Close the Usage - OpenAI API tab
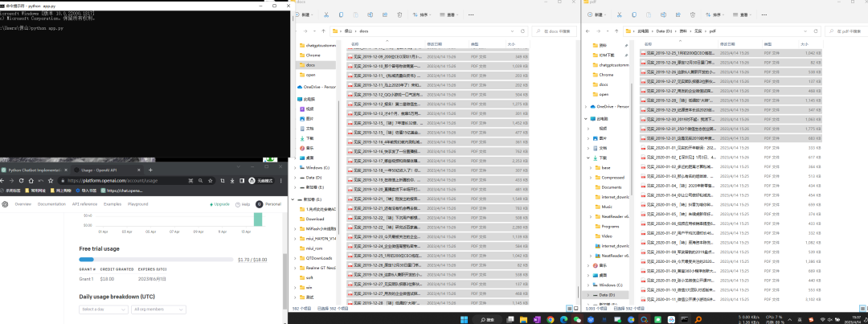868x324 pixels. [x=139, y=170]
